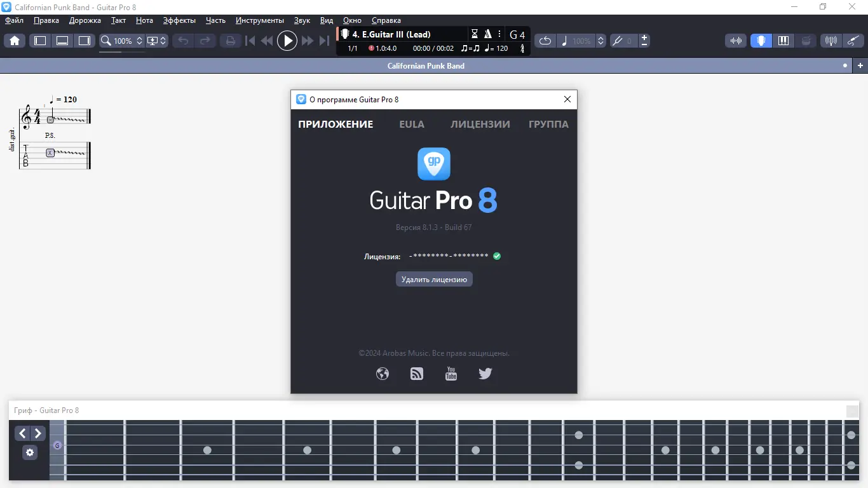Toggle loop playback button
868x488 pixels.
[545, 41]
